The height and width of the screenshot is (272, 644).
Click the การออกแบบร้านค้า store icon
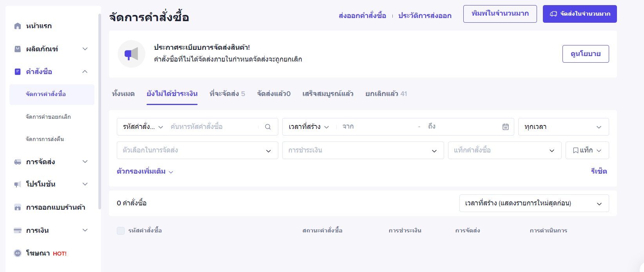click(18, 207)
